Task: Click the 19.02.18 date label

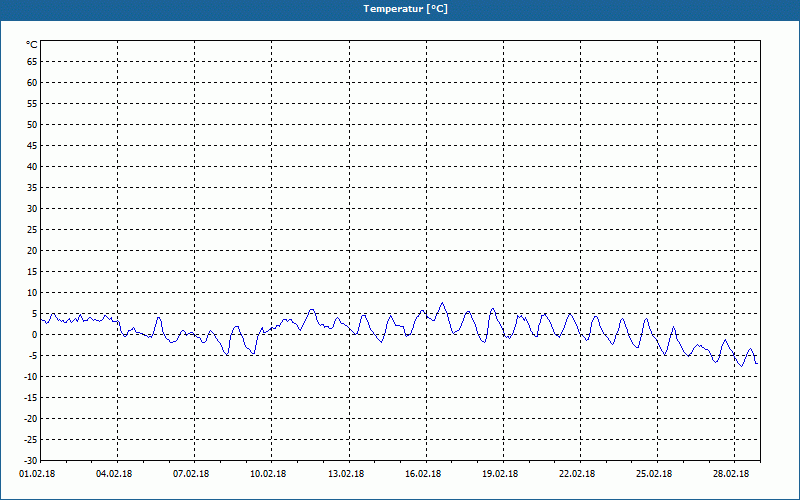Action: 501,474
